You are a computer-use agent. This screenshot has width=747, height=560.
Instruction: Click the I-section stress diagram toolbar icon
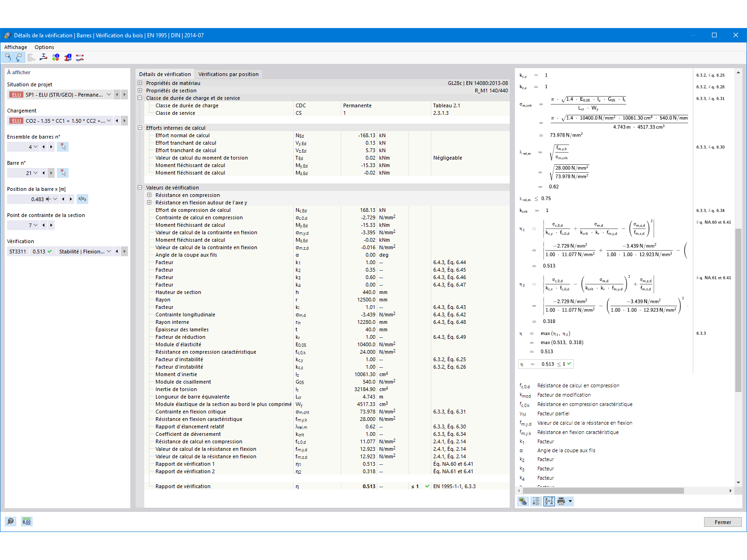coord(43,57)
